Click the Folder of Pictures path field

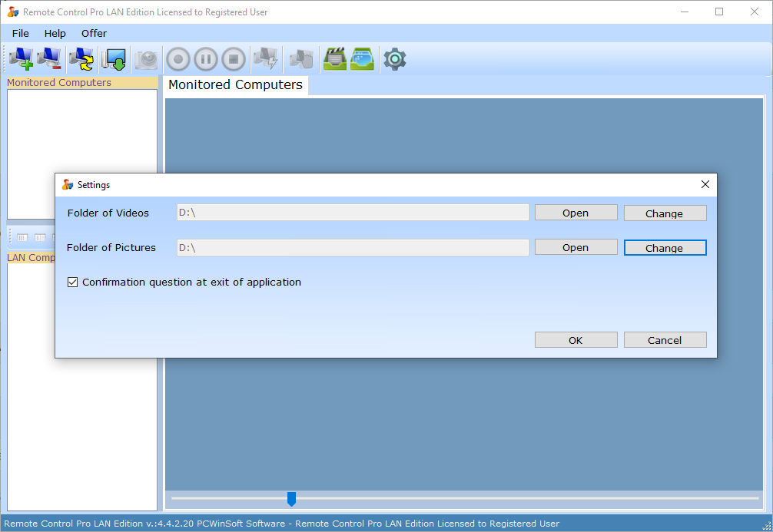coord(353,247)
